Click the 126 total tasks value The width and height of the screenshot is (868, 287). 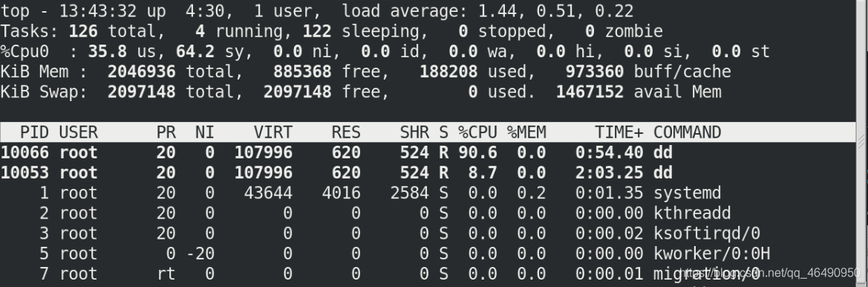(83, 31)
